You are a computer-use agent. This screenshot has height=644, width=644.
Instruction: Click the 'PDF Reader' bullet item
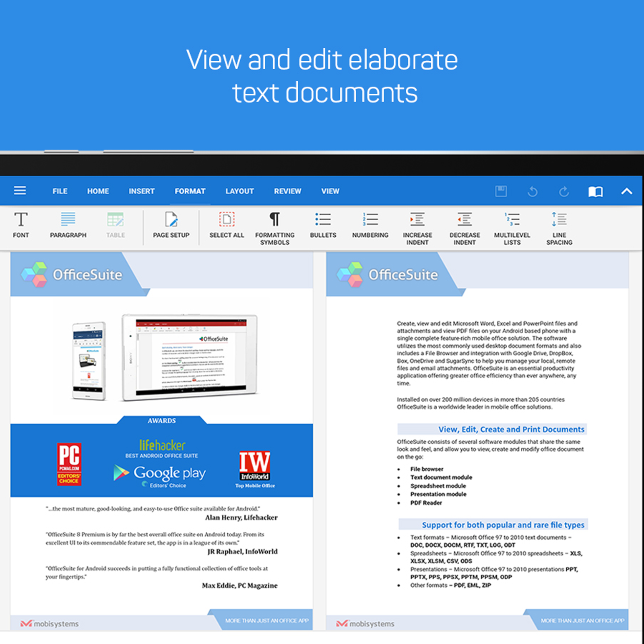click(426, 503)
